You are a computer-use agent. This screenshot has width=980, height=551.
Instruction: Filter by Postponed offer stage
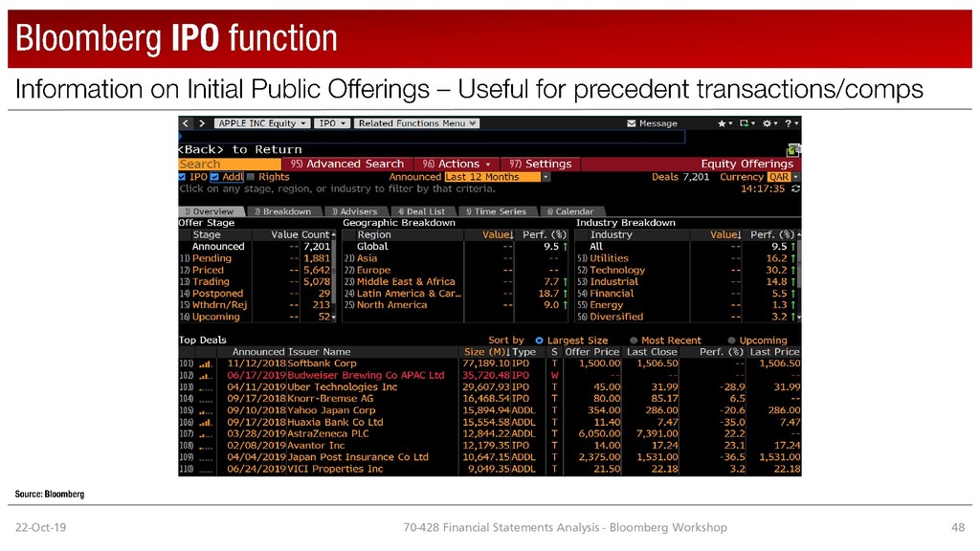pos(217,293)
